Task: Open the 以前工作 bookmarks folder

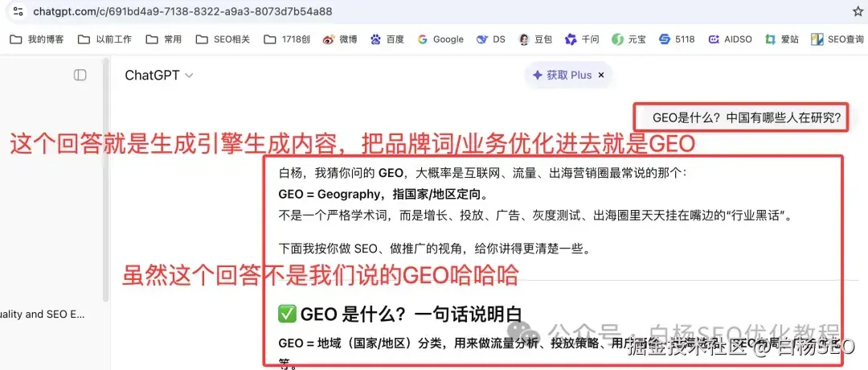Action: pyautogui.click(x=104, y=39)
